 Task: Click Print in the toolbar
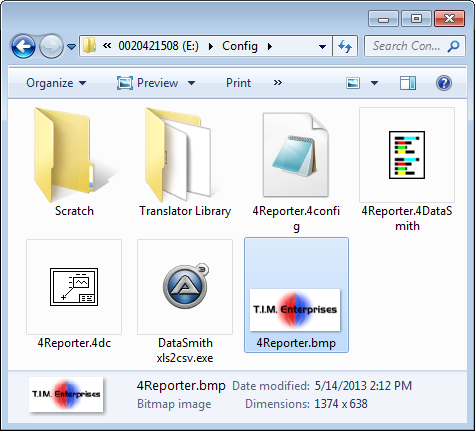pos(238,83)
